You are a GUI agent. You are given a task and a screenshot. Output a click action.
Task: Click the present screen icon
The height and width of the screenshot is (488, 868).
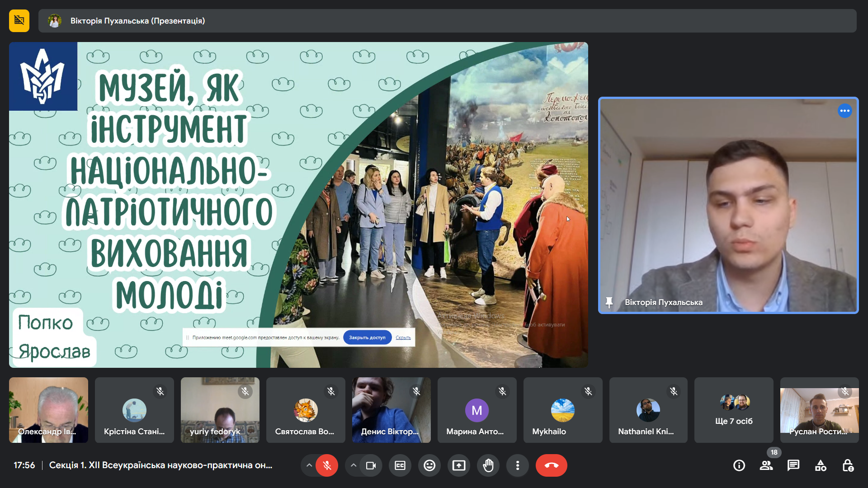pos(459,465)
